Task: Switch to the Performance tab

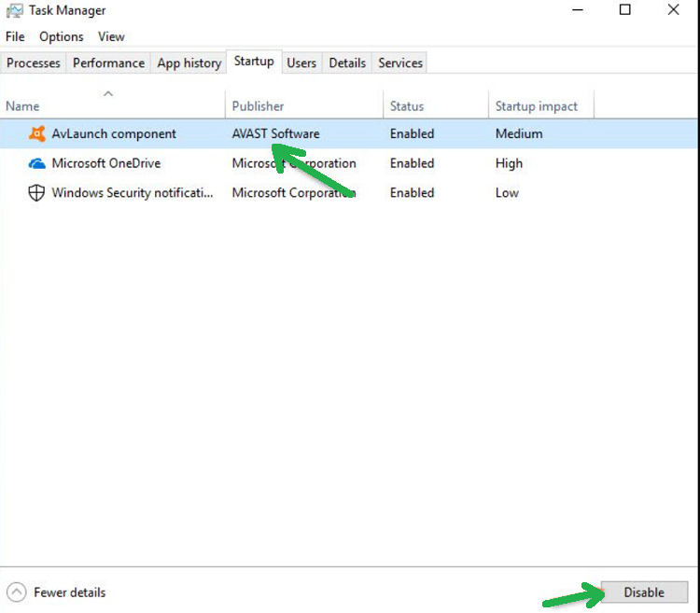Action: click(108, 63)
